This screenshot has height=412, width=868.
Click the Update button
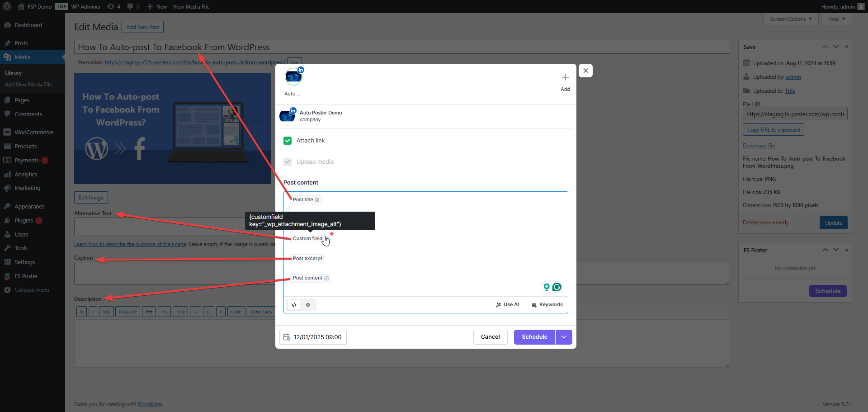(833, 223)
